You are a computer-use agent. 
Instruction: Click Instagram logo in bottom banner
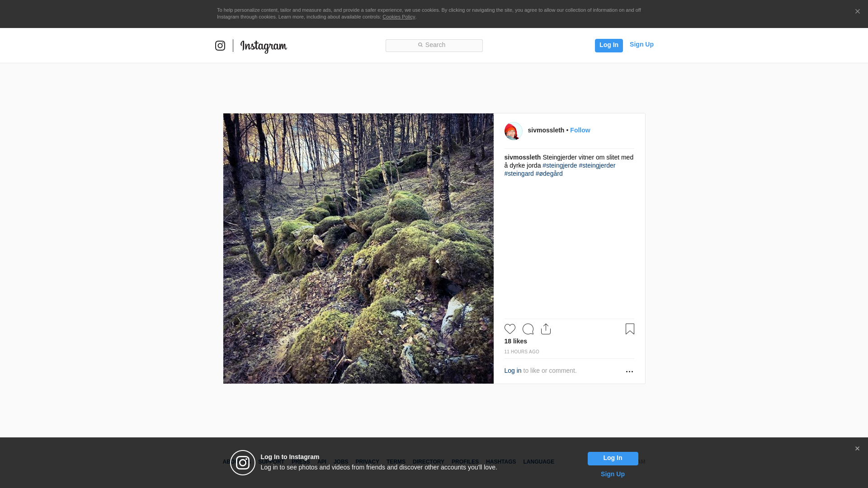(x=243, y=463)
